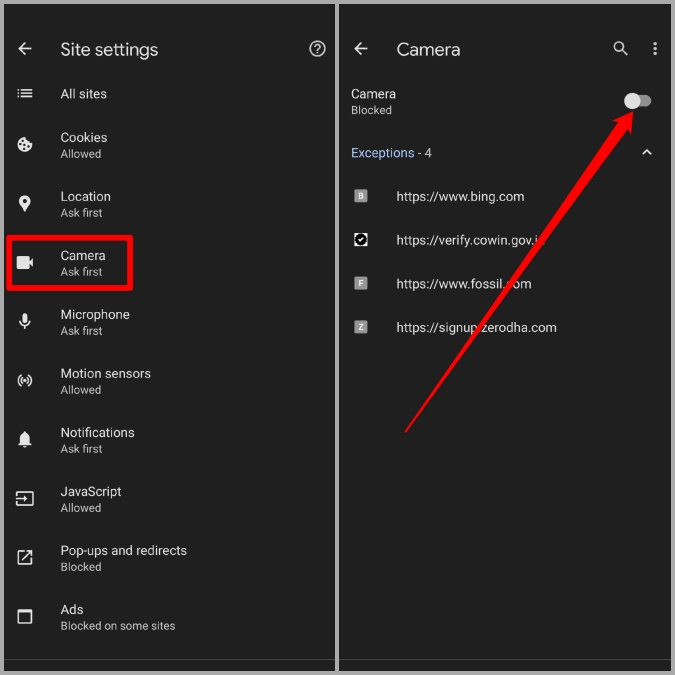Image resolution: width=675 pixels, height=675 pixels.
Task: Open Microphone settings entry
Action: click(x=169, y=322)
